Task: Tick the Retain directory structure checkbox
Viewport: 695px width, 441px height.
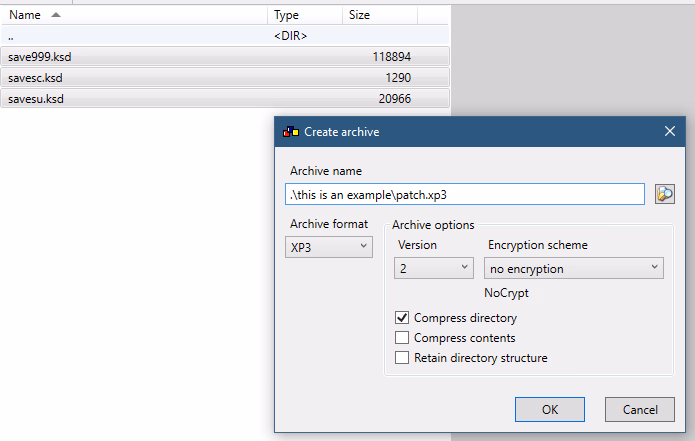Action: (x=403, y=358)
